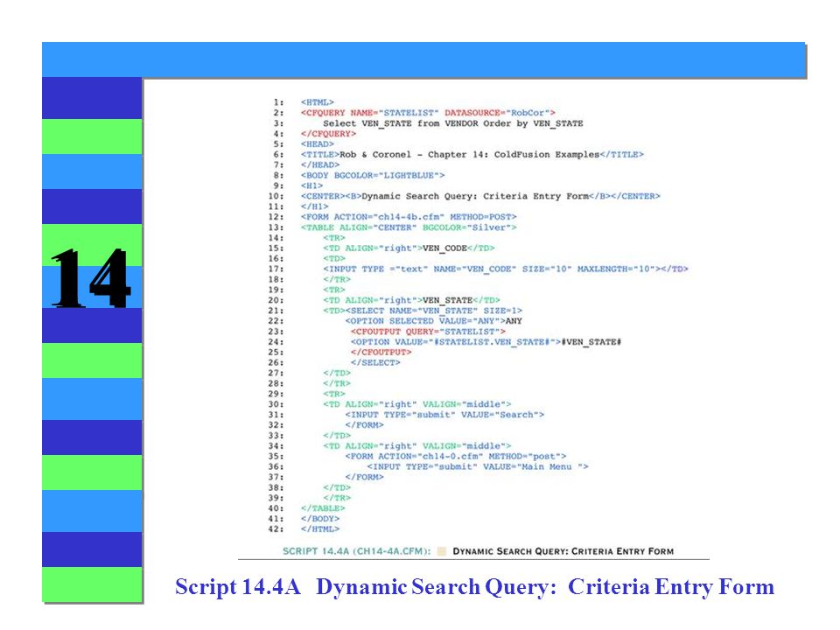This screenshot has height=630, width=840.
Task: Click line 30 TD ALIGN="right" VALIGN="middle"
Action: [416, 404]
